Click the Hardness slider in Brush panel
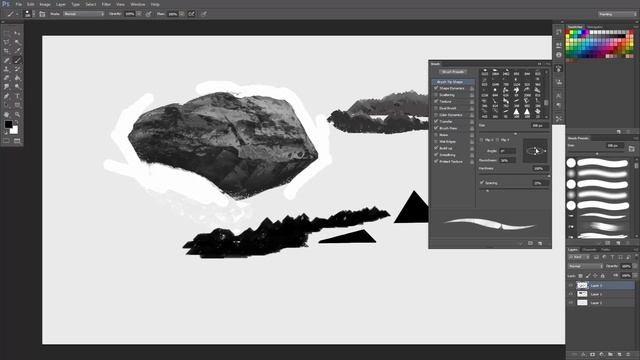Image resolution: width=640 pixels, height=360 pixels. [x=514, y=176]
